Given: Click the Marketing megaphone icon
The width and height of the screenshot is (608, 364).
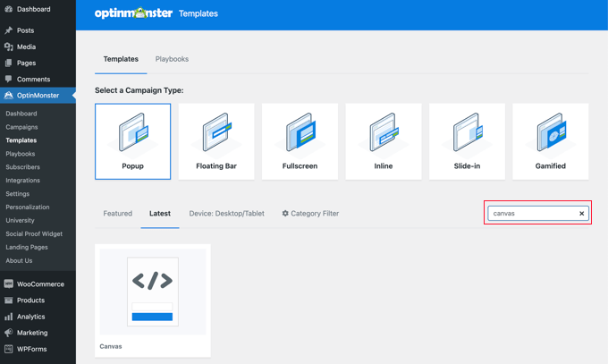Looking at the screenshot, I should pos(9,333).
